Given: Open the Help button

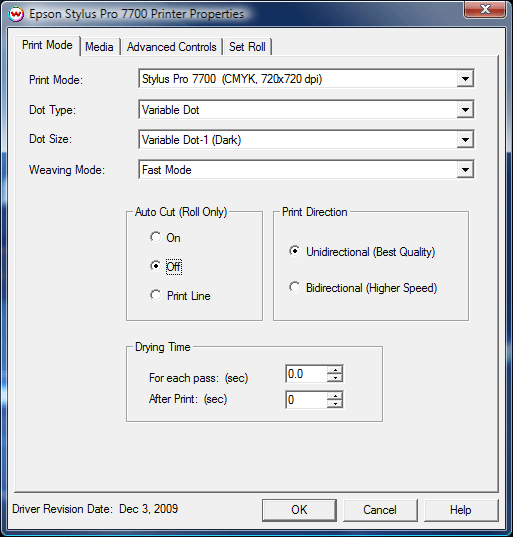Looking at the screenshot, I should coord(461,510).
